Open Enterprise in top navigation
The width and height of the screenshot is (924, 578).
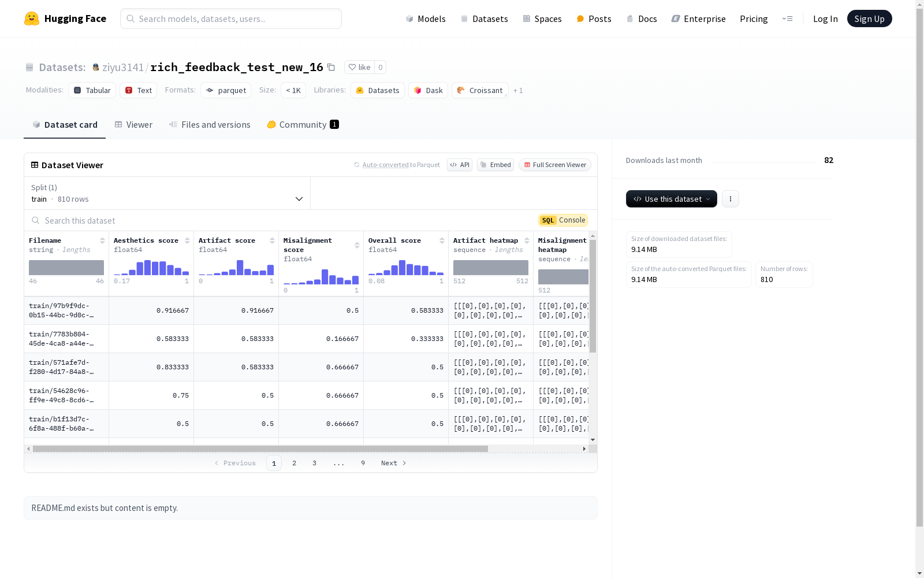tap(698, 18)
